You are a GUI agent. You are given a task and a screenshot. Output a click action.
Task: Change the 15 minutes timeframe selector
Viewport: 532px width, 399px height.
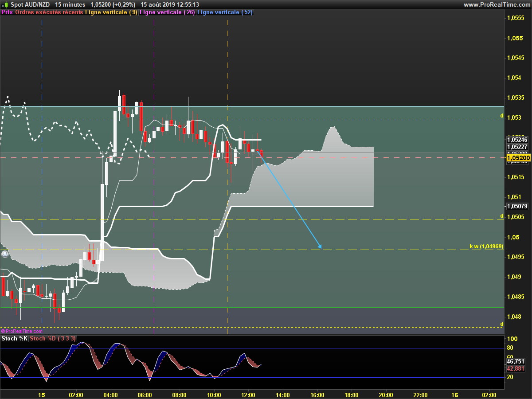tap(70, 4)
